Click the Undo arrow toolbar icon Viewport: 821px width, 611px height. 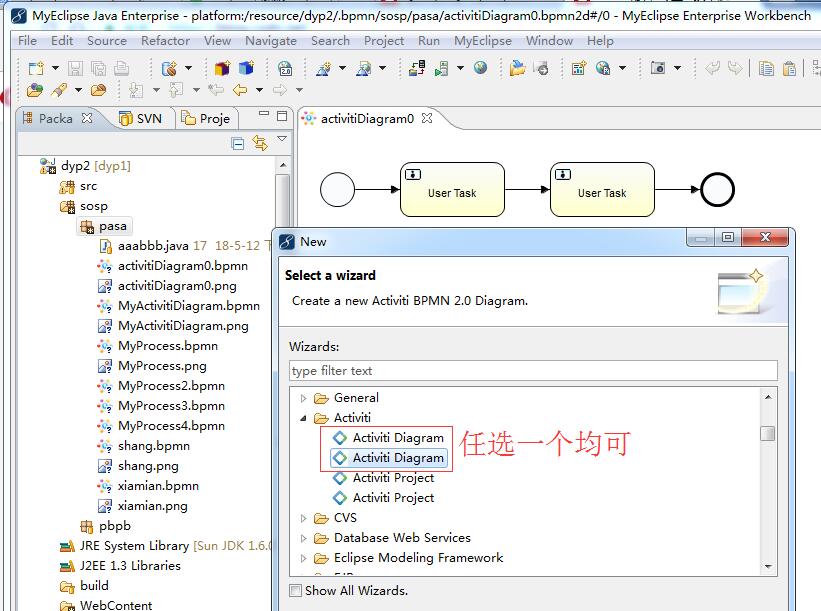pyautogui.click(x=712, y=68)
